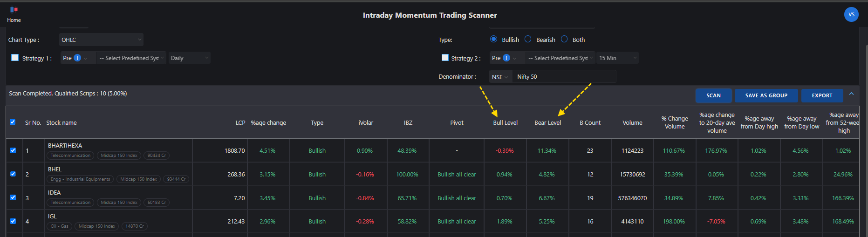The image size is (868, 237).
Task: Sort by LCP column header
Action: point(240,123)
